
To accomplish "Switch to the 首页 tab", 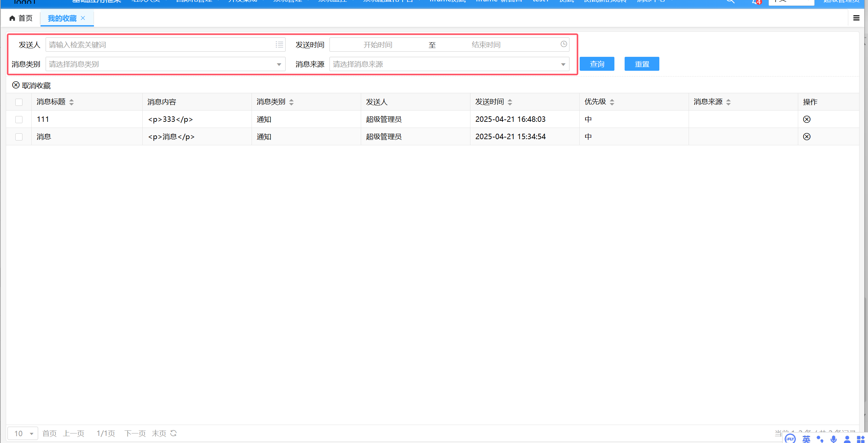I will coord(21,18).
